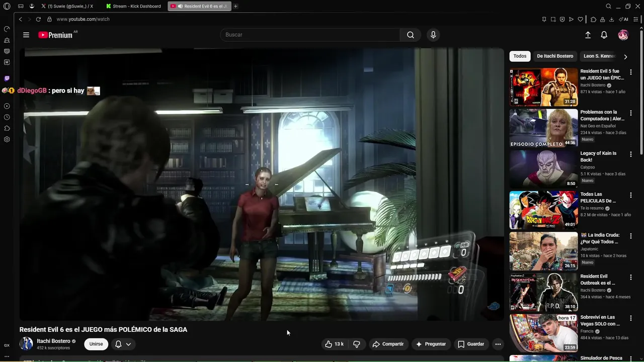Image resolution: width=644 pixels, height=362 pixels.
Task: Open browser pinboard pin icon
Action: click(544, 19)
